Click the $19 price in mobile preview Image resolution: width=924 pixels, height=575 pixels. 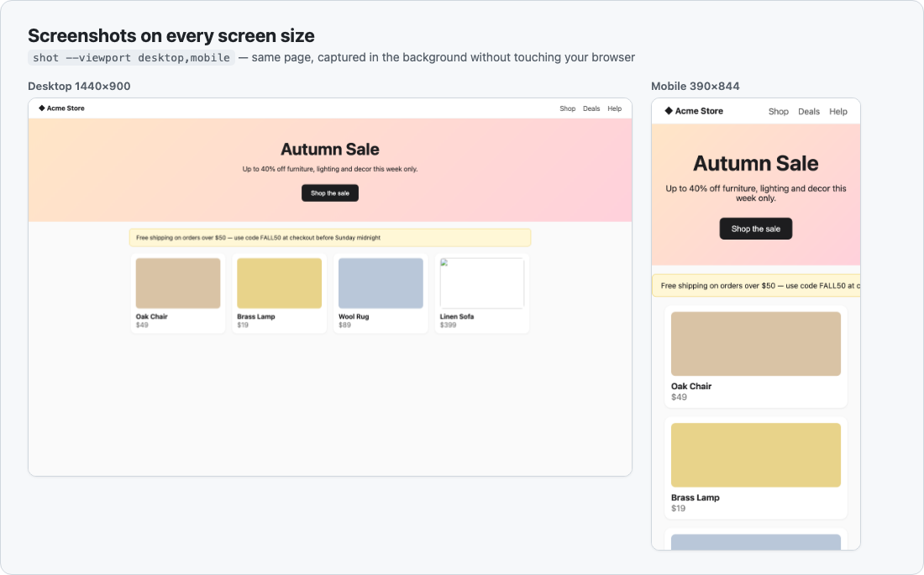coord(678,509)
